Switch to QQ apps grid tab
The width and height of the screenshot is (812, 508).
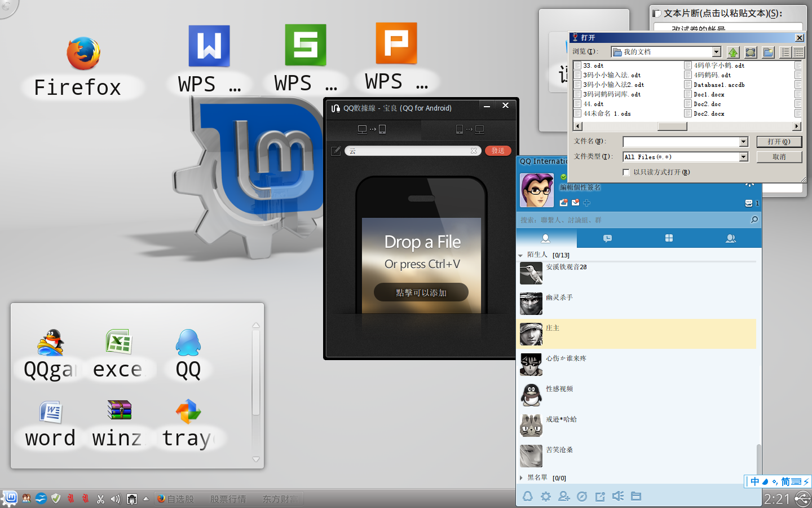669,238
